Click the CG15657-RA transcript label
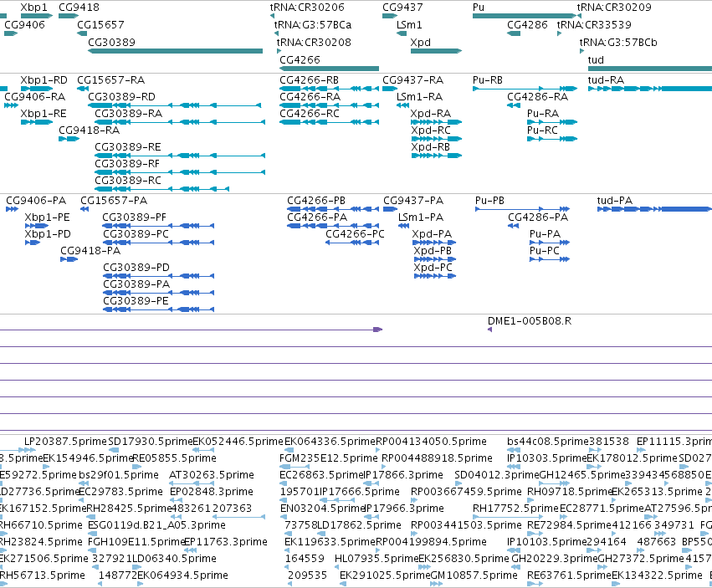Image resolution: width=712 pixels, height=588 pixels. [110, 80]
